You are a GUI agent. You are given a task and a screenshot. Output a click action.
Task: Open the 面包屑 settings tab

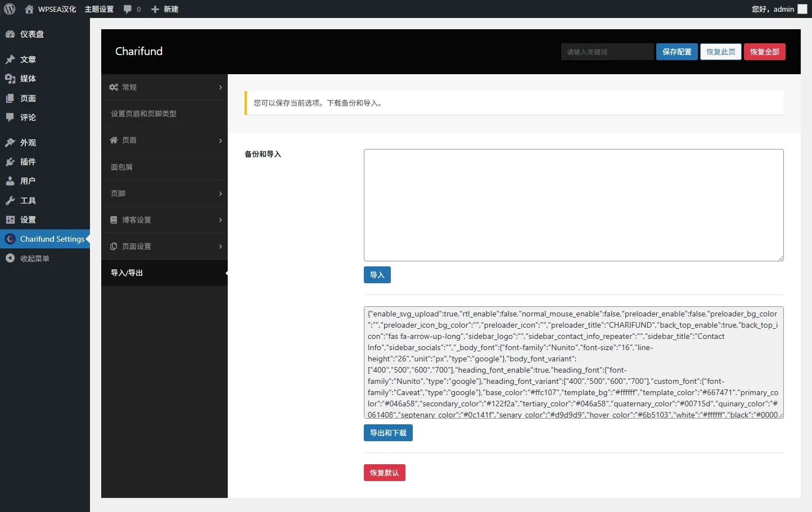pos(122,167)
